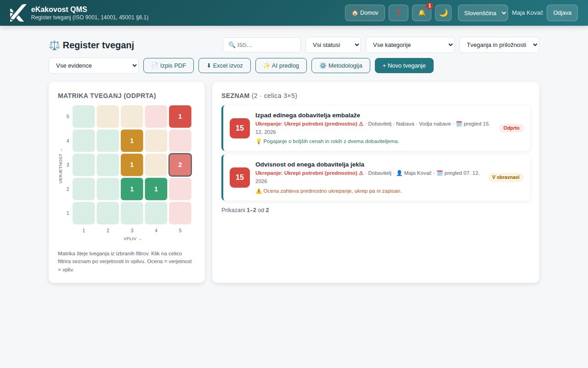Click the Register tveganj page heading
This screenshot has width=588, height=368.
tap(91, 45)
